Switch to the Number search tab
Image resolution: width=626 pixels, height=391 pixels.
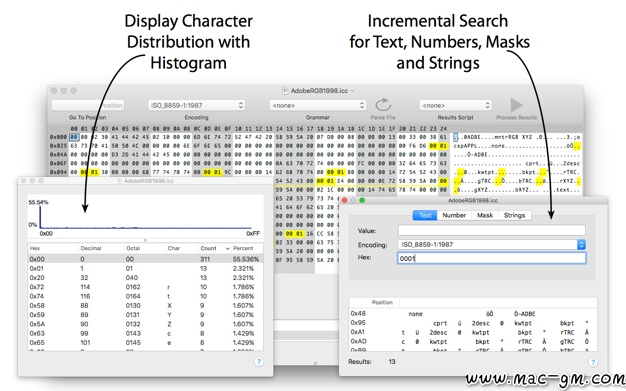coord(454,215)
